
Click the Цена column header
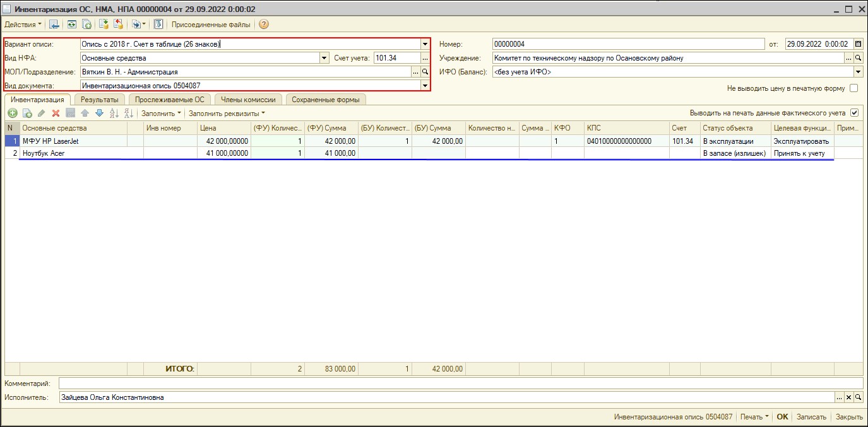(223, 128)
